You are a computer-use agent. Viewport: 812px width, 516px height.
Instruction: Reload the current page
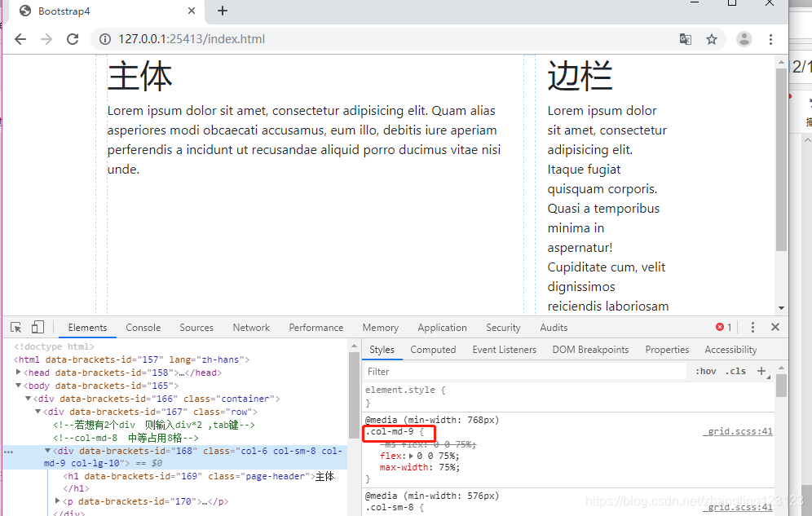pyautogui.click(x=73, y=39)
